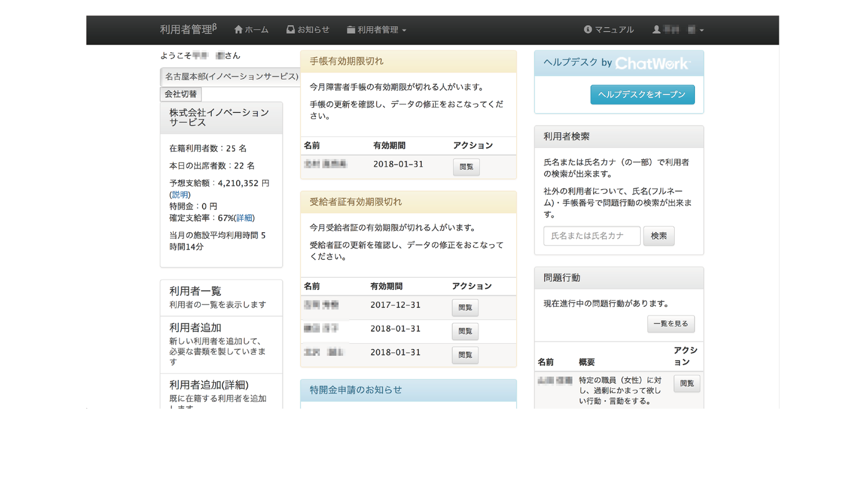
Task: Select 利用者追加 menu entry
Action: (x=221, y=344)
